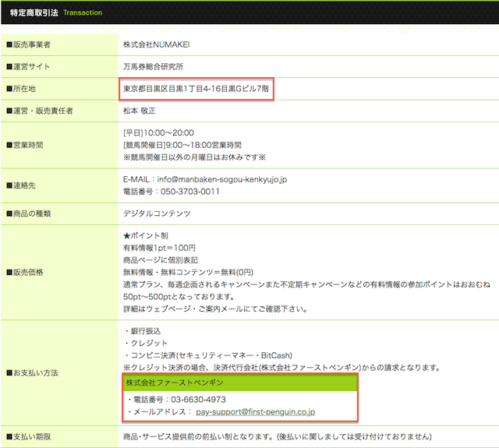Select payment method ・クレジット
499x448 pixels.
point(145,343)
